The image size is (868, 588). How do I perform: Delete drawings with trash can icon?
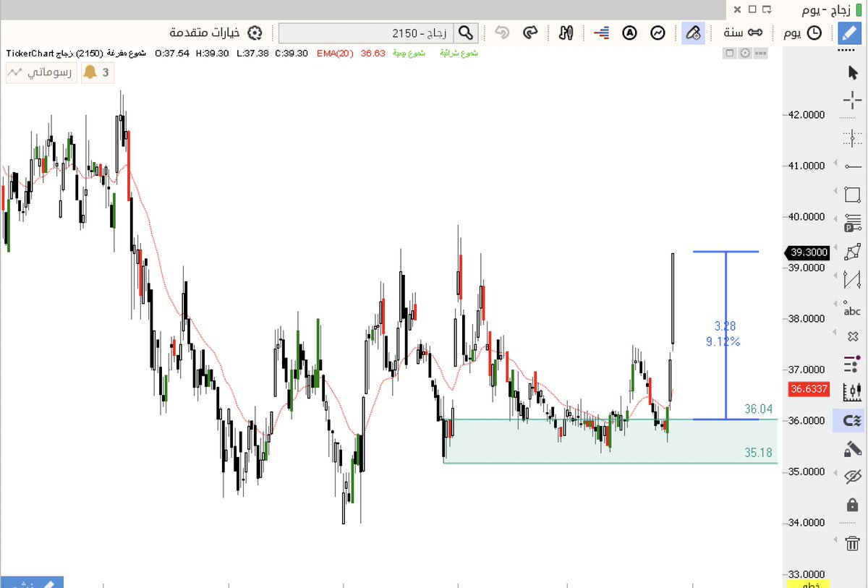852,543
